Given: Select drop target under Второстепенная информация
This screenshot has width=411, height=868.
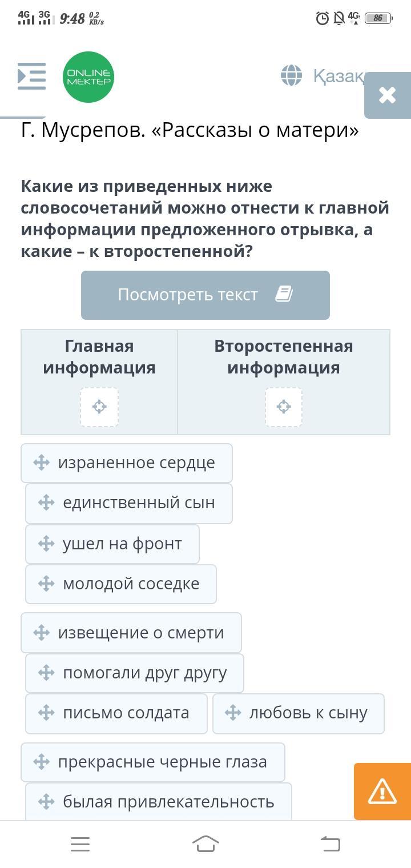Looking at the screenshot, I should click(x=284, y=407).
